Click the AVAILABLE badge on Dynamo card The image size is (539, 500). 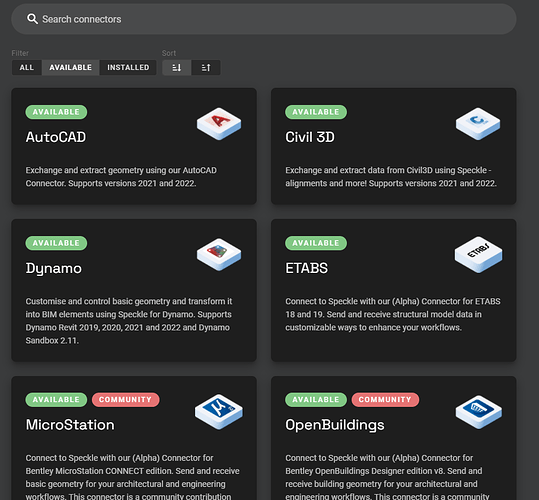click(x=56, y=243)
